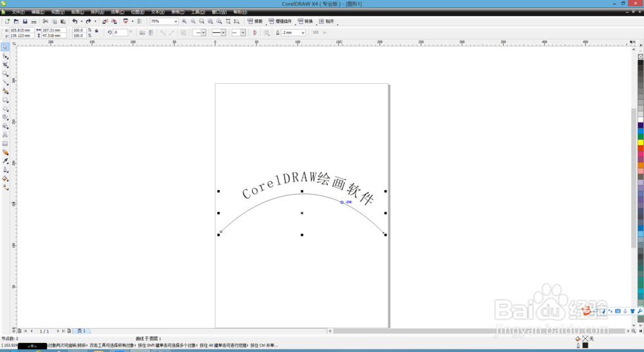Toggle the lock ratio padlock
The width and height of the screenshot is (644, 352).
(97, 30)
